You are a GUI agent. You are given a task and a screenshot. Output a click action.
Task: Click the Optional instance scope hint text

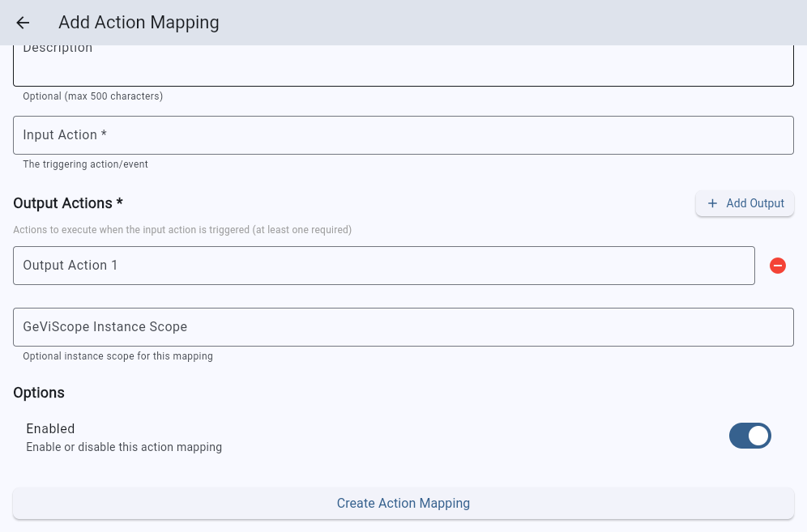pyautogui.click(x=117, y=356)
